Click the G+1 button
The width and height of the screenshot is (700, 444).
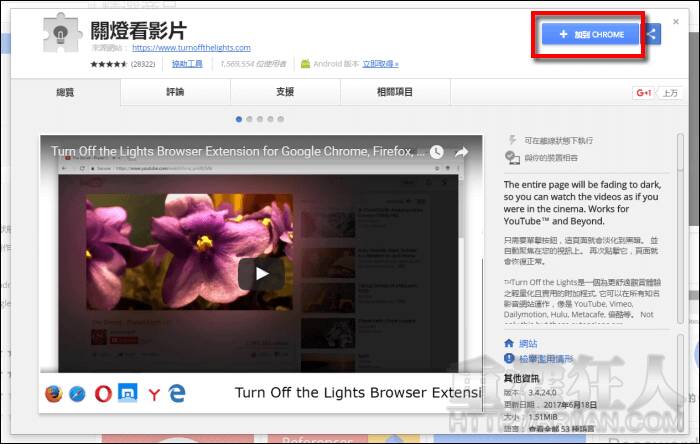[643, 93]
